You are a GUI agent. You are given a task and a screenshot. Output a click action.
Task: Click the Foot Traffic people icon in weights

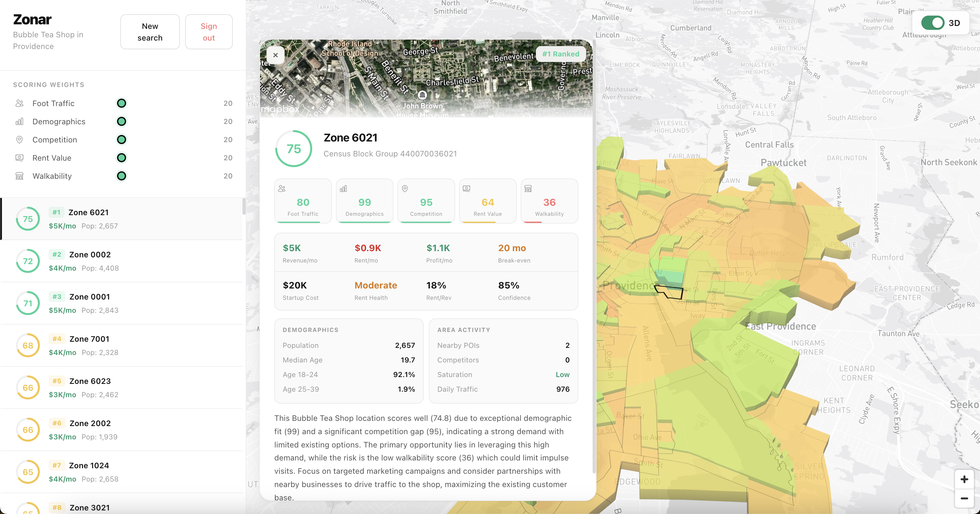pyautogui.click(x=19, y=103)
